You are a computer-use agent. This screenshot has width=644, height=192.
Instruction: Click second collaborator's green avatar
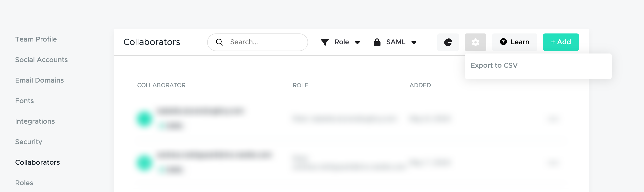click(144, 163)
